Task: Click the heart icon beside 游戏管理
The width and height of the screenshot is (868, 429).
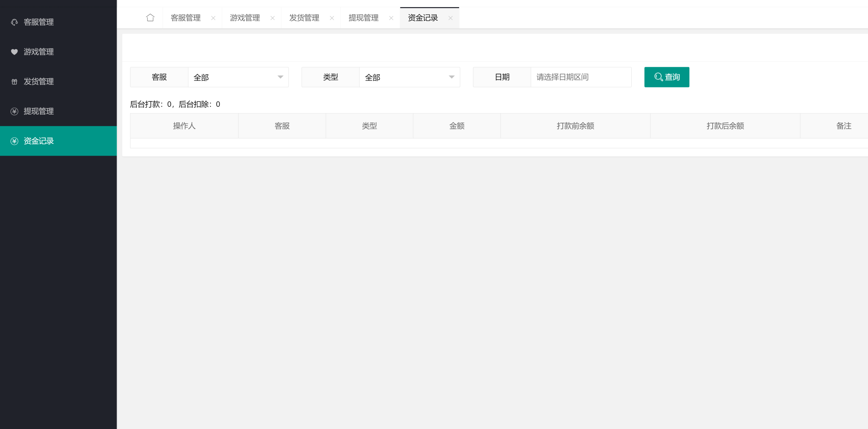Action: 14,52
